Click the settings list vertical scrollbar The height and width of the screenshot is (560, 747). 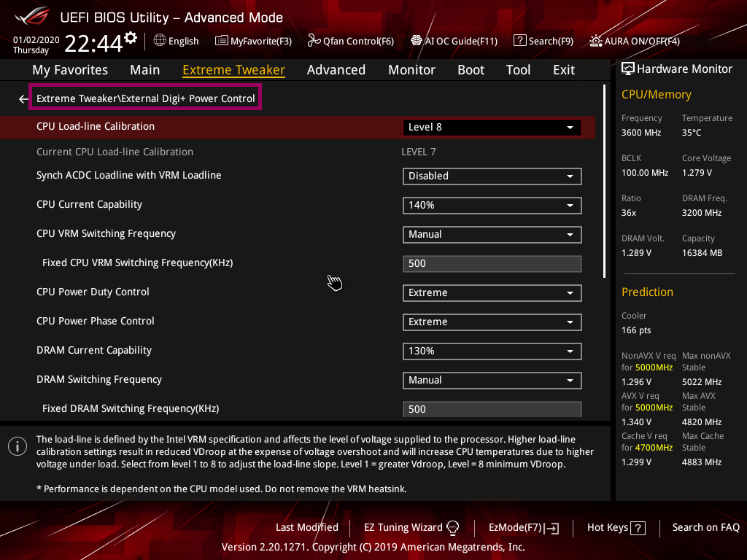(x=604, y=181)
